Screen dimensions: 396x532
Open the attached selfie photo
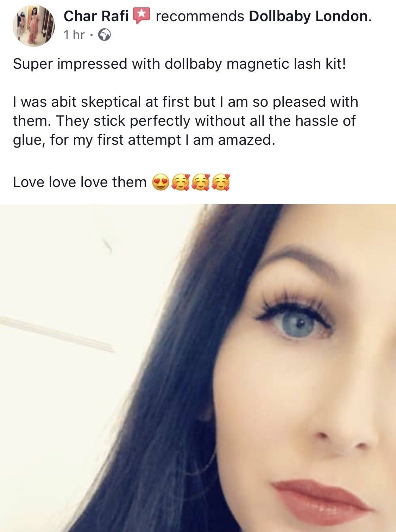pos(198,368)
